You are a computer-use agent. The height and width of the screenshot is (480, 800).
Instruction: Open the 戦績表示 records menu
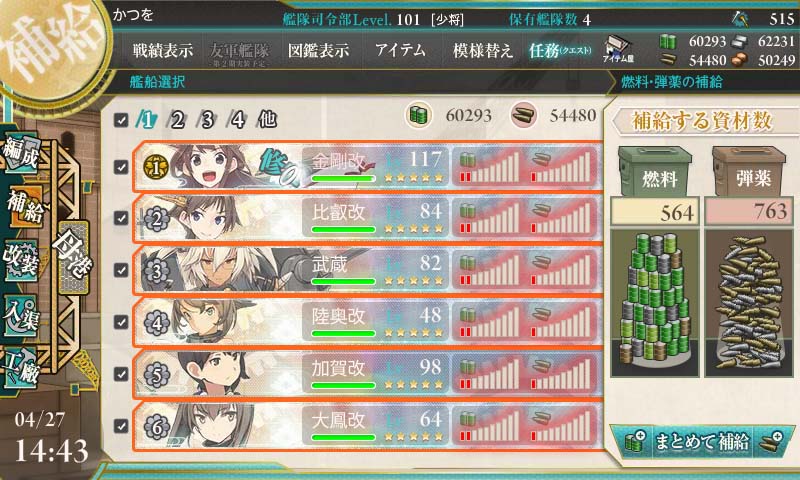163,50
